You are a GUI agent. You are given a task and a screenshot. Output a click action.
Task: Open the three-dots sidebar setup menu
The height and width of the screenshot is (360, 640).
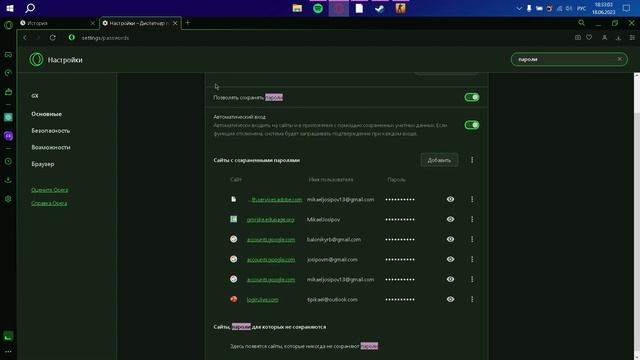[8, 351]
